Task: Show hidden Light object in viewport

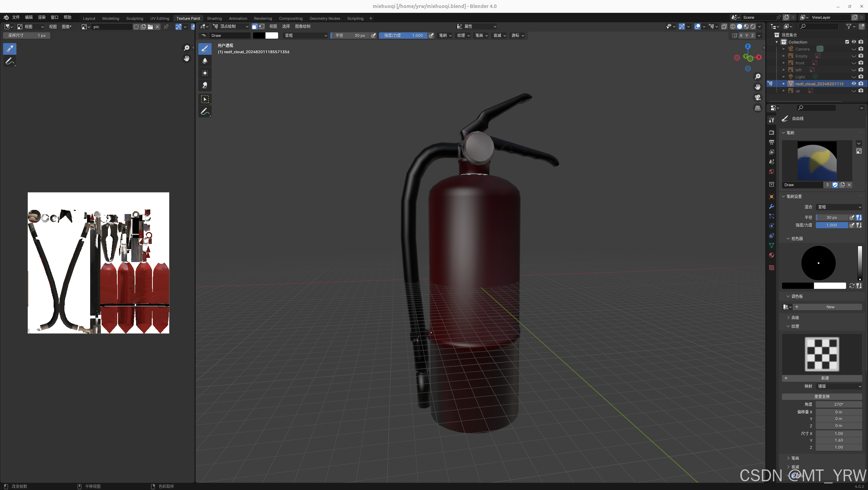Action: point(854,77)
